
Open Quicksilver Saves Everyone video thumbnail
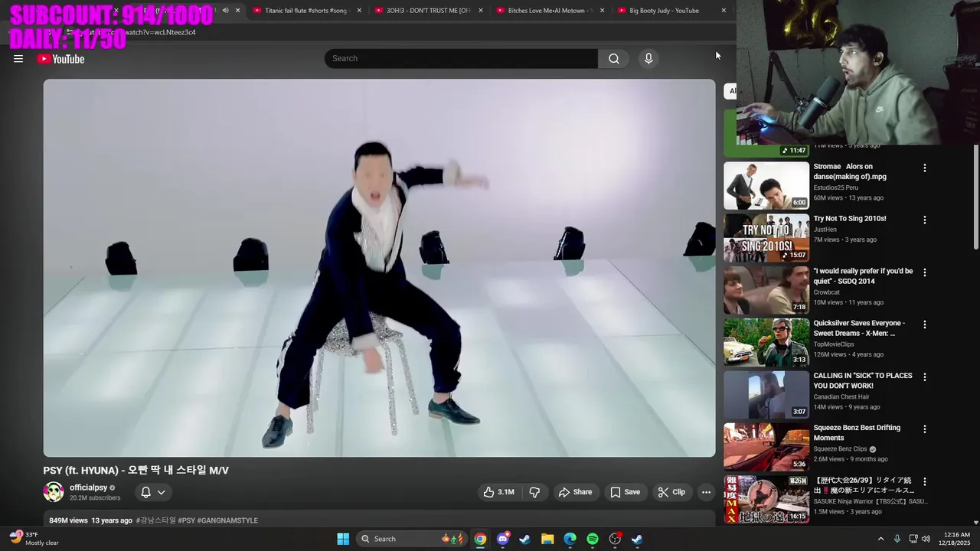[x=766, y=342]
